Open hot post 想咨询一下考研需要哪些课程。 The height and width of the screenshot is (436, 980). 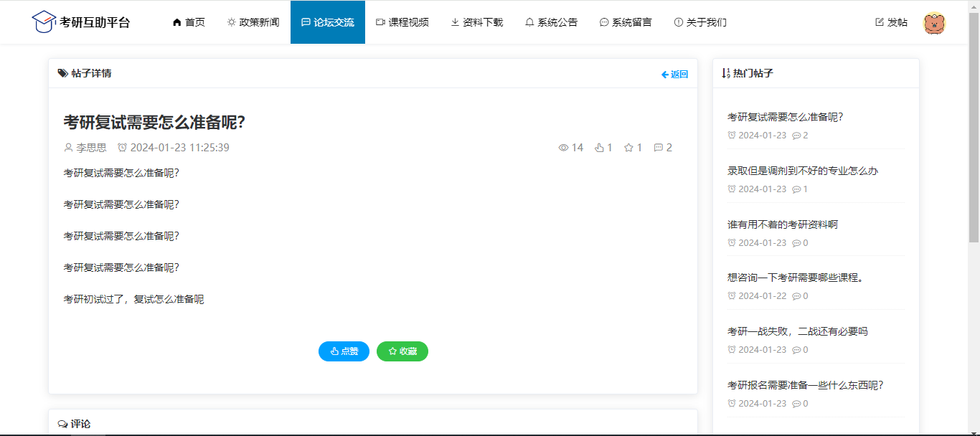[796, 278]
